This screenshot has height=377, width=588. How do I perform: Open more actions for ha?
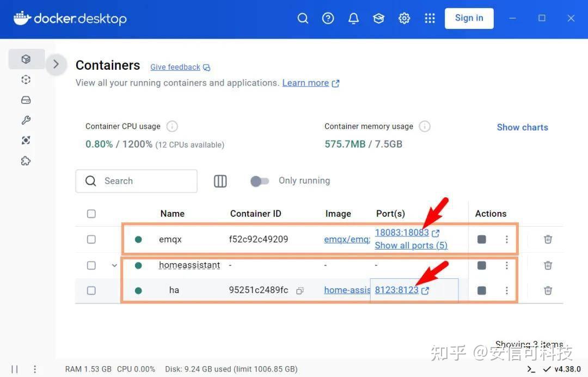pyautogui.click(x=507, y=291)
